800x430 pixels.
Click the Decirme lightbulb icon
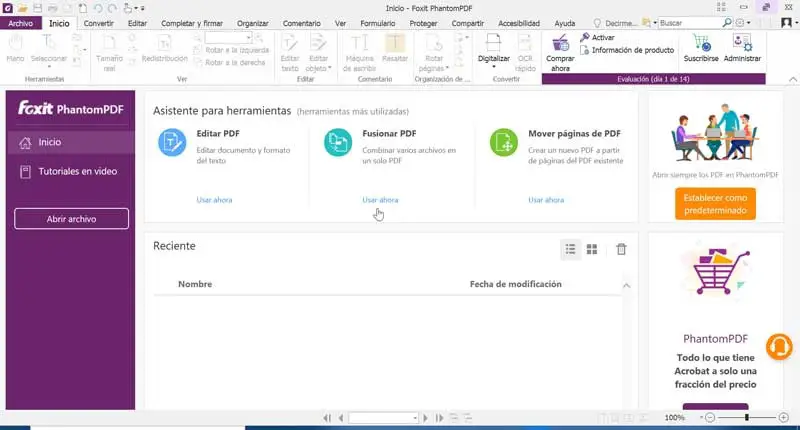[597, 23]
